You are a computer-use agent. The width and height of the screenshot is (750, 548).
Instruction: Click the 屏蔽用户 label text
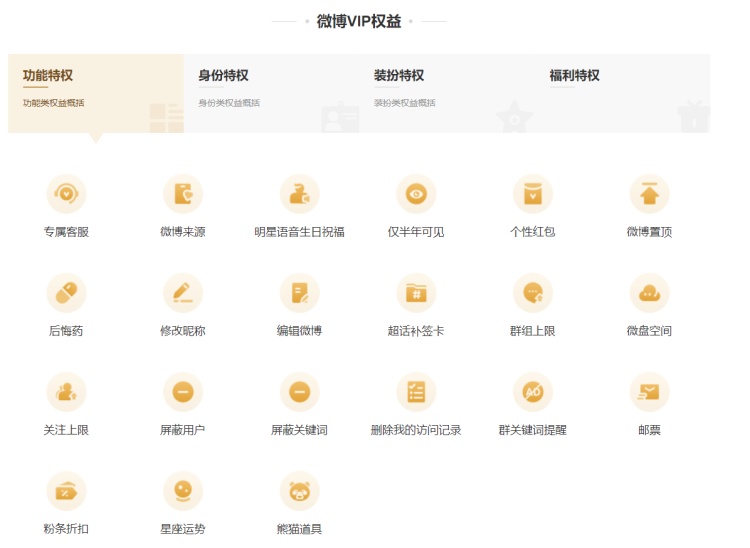click(183, 430)
